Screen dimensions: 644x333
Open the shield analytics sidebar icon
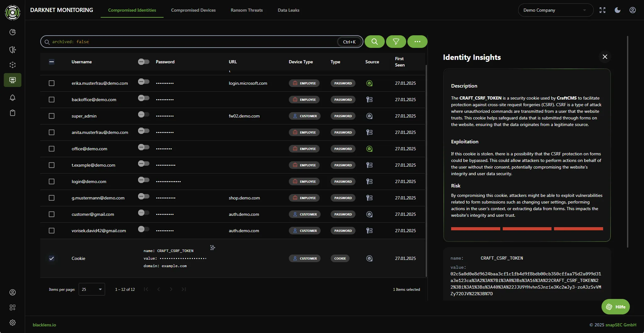[x=13, y=49]
